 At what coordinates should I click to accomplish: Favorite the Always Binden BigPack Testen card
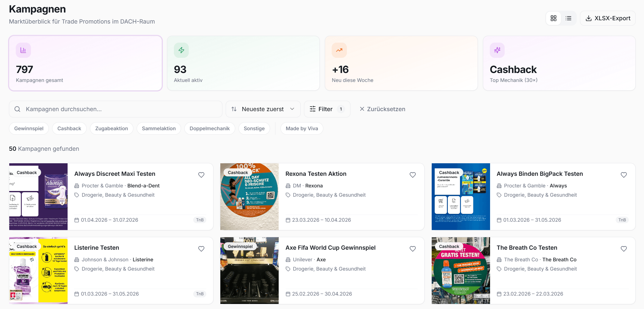[x=623, y=175]
